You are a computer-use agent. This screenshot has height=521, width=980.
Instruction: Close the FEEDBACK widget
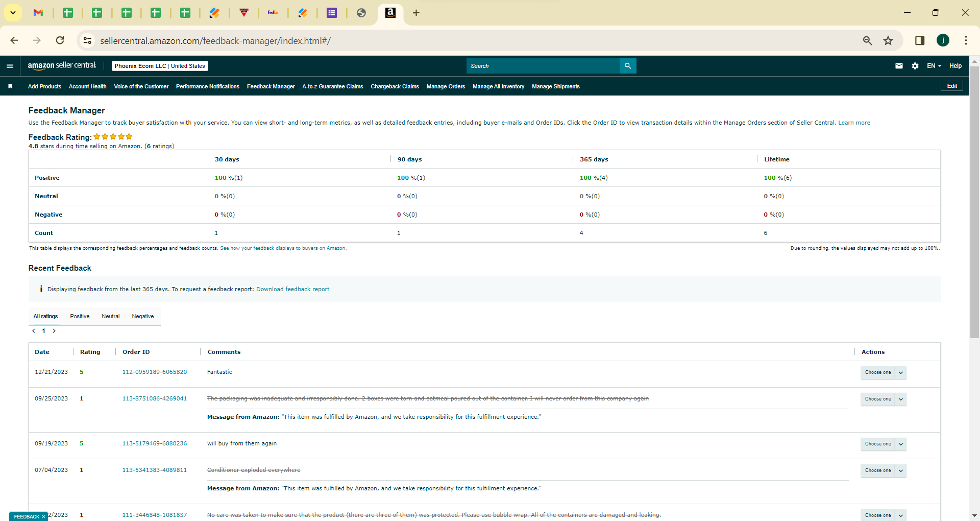click(43, 517)
